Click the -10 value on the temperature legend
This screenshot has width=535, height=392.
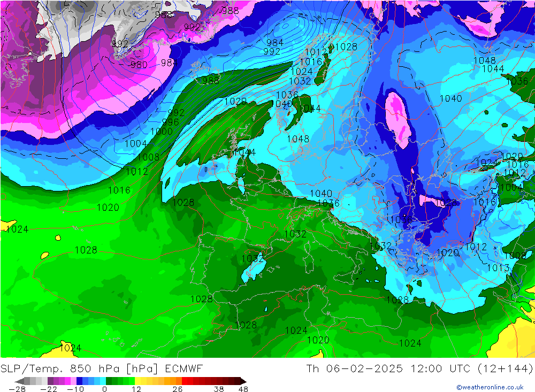click(75, 389)
